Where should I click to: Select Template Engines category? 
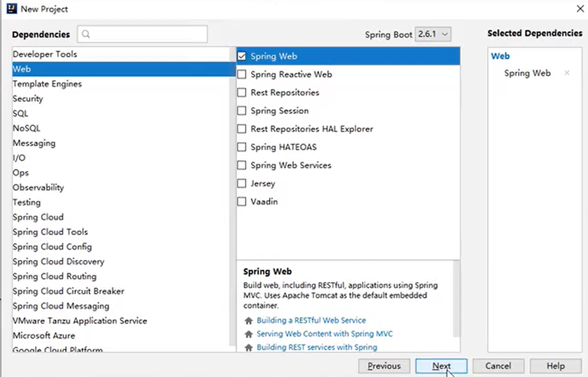click(120, 83)
